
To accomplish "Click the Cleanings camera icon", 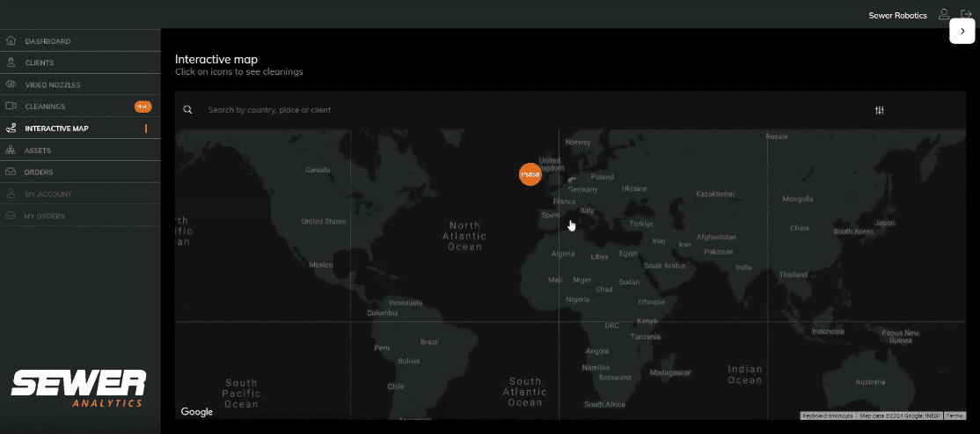I will point(11,107).
